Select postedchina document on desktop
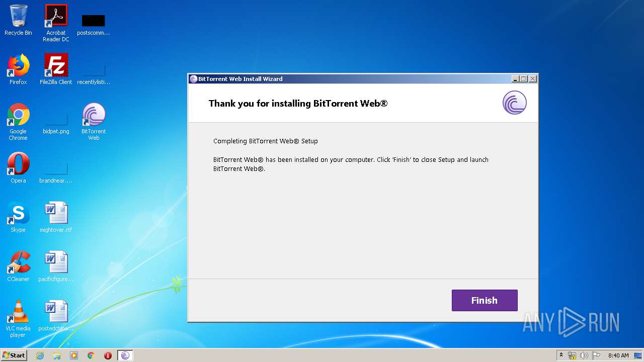The image size is (644, 362). point(56,315)
